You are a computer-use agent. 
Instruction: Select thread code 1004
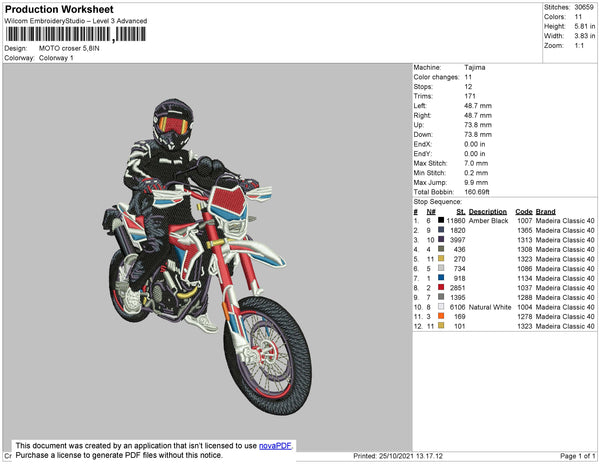(525, 307)
